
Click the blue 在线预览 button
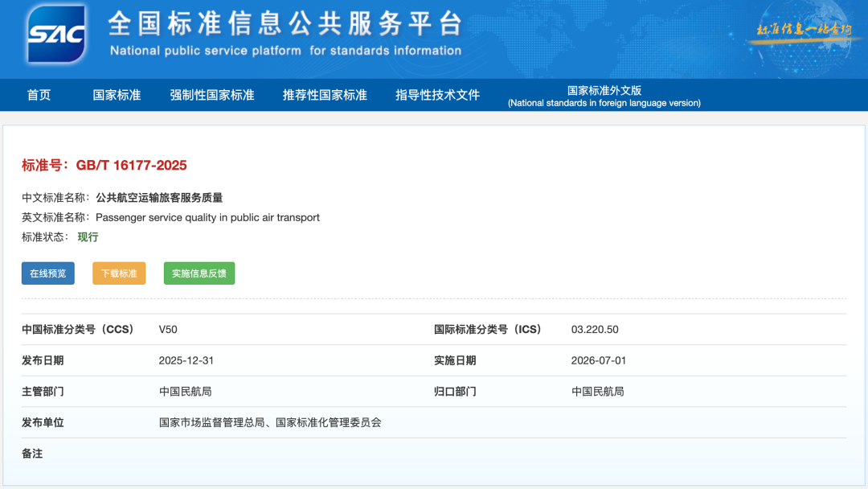[x=48, y=273]
